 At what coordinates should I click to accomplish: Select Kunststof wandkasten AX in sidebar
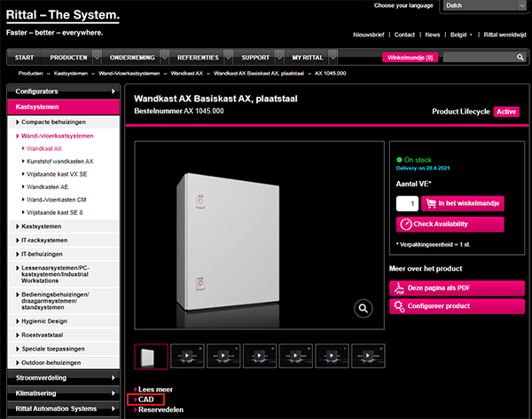pos(59,162)
